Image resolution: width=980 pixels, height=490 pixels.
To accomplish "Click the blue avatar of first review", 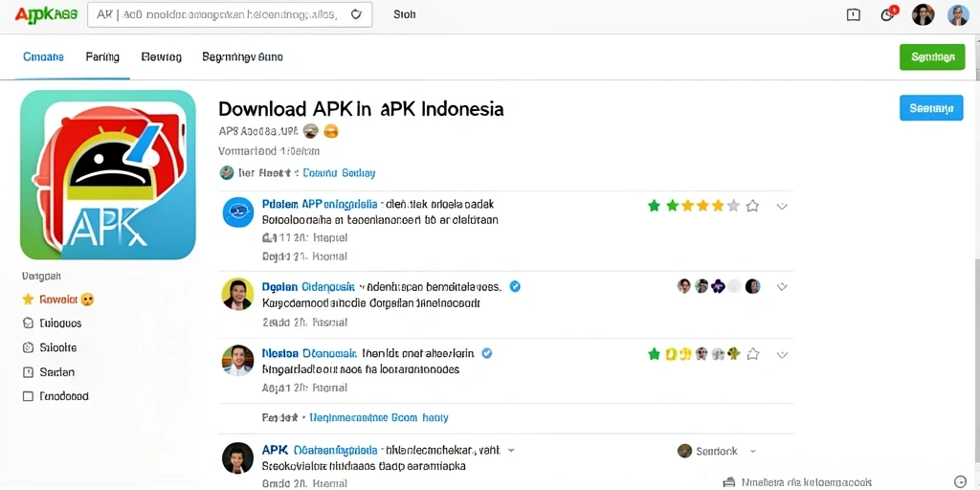I will click(x=238, y=212).
